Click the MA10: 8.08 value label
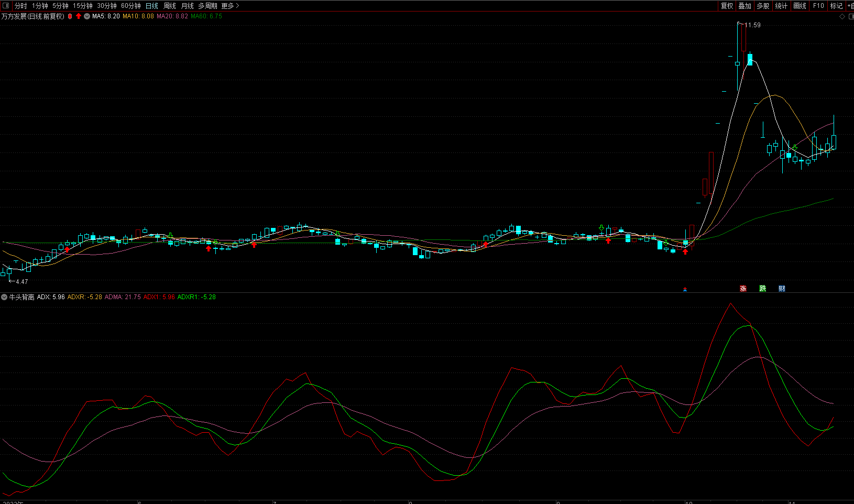The height and width of the screenshot is (504, 854). click(138, 16)
